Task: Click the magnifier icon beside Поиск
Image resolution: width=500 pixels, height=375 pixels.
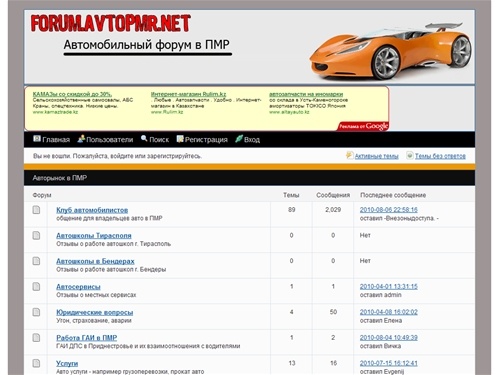Action: pos(144,139)
